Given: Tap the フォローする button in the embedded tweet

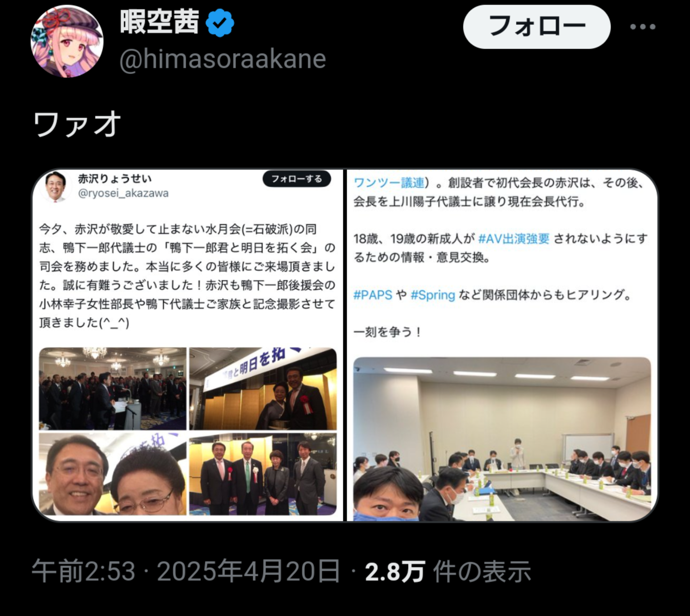Looking at the screenshot, I should pyautogui.click(x=297, y=179).
